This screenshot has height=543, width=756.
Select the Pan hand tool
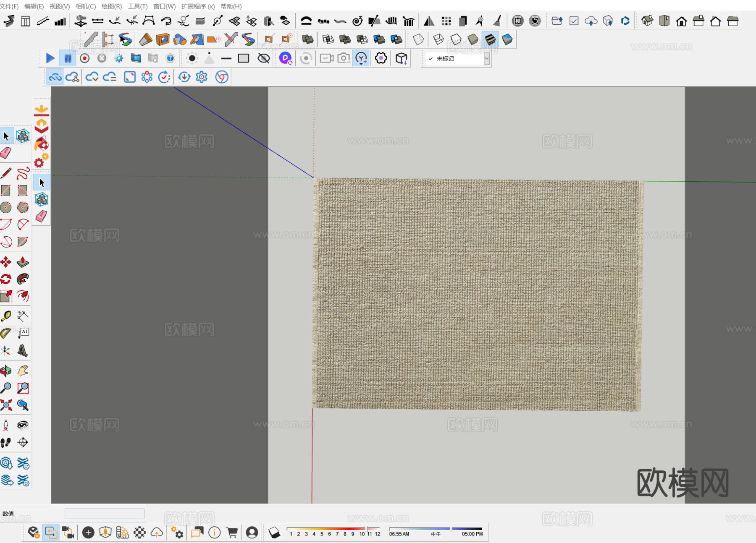[x=23, y=371]
